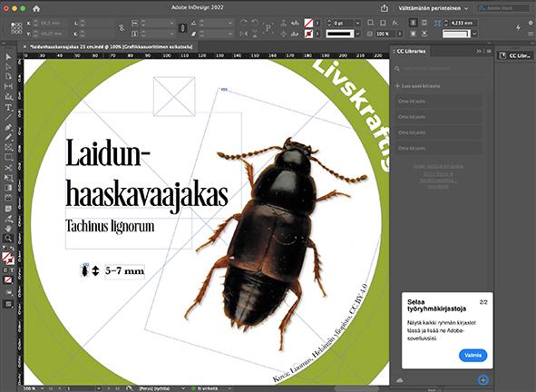The image size is (536, 392).
Task: Select the Type tool
Action: point(8,107)
